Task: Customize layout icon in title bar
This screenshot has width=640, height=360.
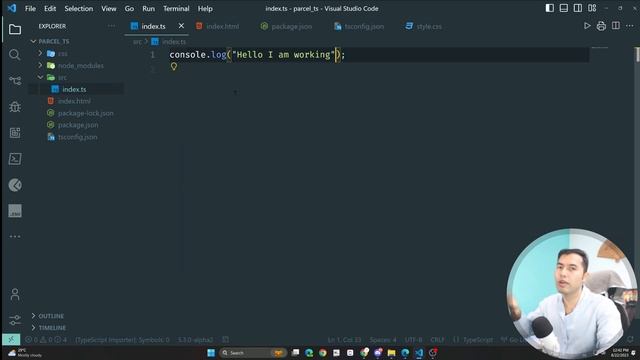Action: [592, 8]
